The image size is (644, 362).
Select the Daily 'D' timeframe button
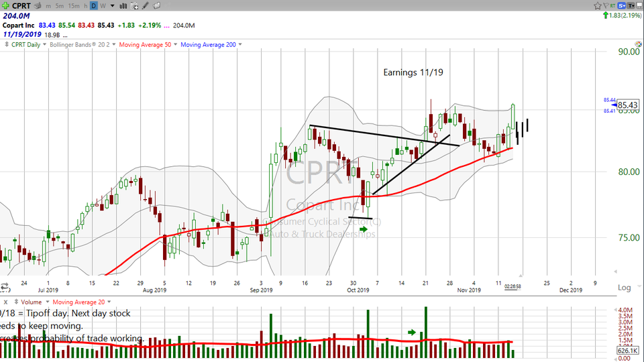click(x=94, y=6)
